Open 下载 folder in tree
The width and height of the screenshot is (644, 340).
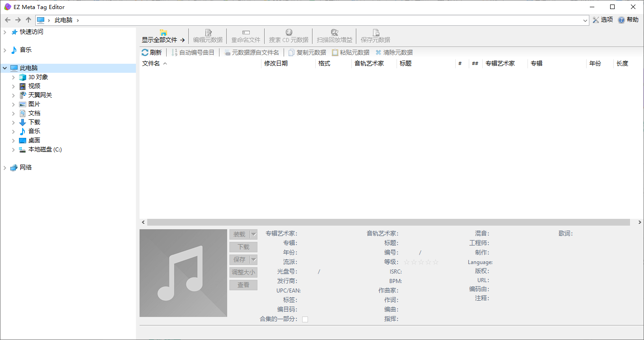(34, 123)
